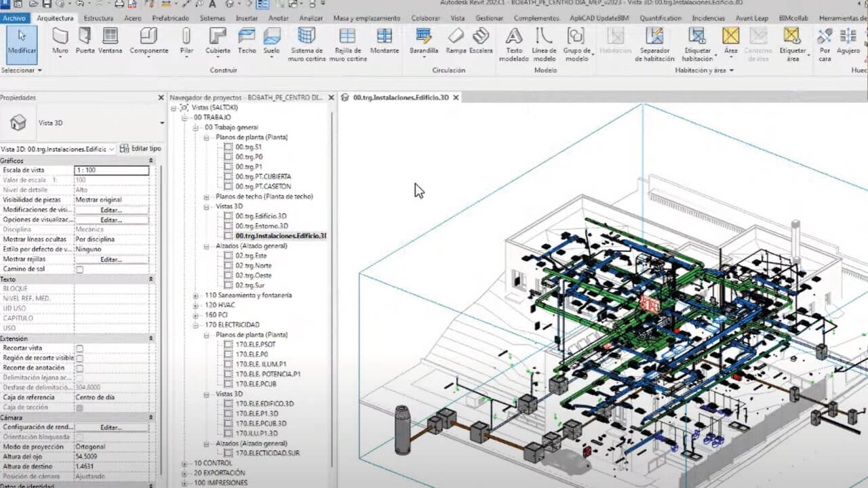This screenshot has height=488, width=868.
Task: Select the Rejilla de muro cortina tool
Action: point(347,45)
